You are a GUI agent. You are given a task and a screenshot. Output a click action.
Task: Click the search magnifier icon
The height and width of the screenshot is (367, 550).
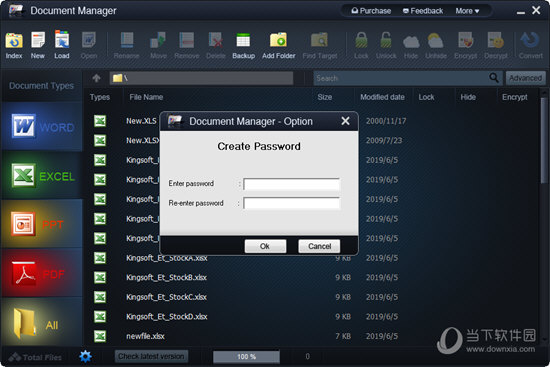pyautogui.click(x=494, y=78)
